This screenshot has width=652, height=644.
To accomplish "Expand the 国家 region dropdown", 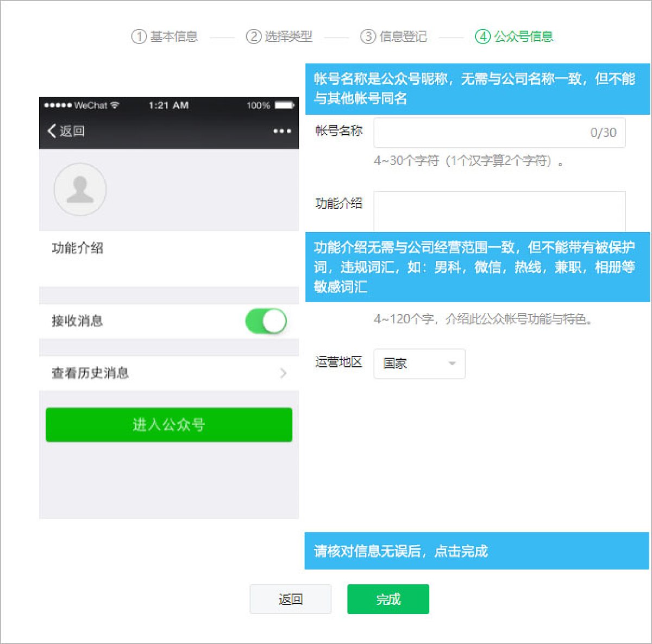I will (x=419, y=364).
